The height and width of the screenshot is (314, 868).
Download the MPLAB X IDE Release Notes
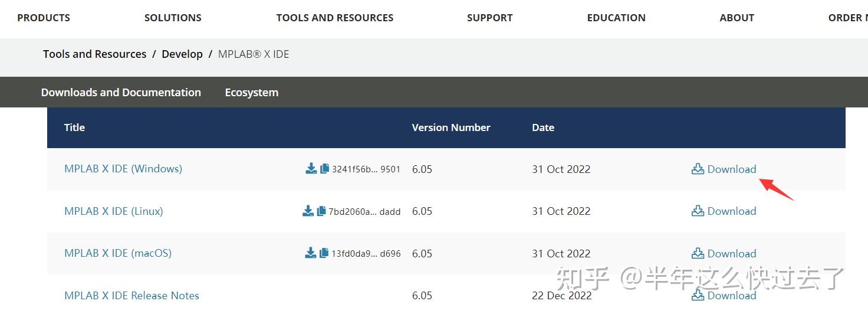pos(724,295)
